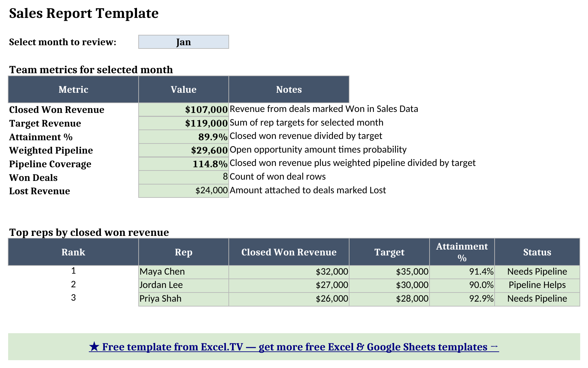Screen dimensions: 588x368
Task: Select the 114.8% coverage value
Action: click(184, 164)
